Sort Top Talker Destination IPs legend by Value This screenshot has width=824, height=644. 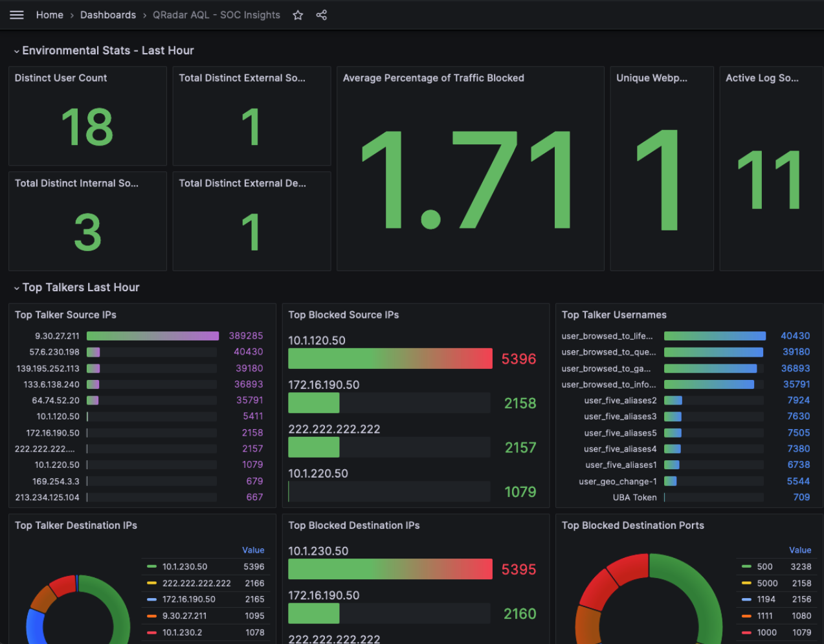(253, 550)
